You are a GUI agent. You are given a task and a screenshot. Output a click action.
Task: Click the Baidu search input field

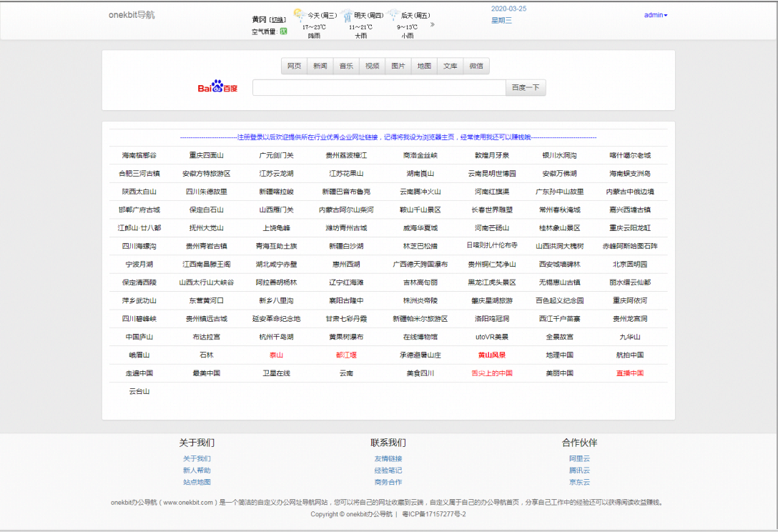[x=379, y=88]
